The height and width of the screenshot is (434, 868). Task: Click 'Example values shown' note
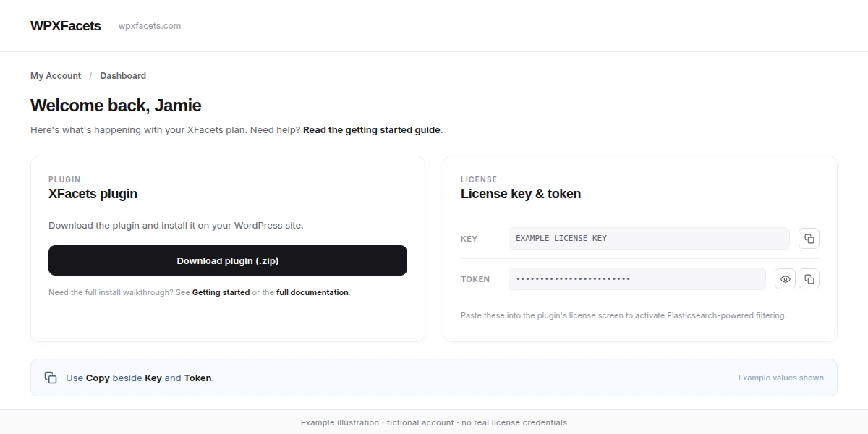(x=781, y=378)
